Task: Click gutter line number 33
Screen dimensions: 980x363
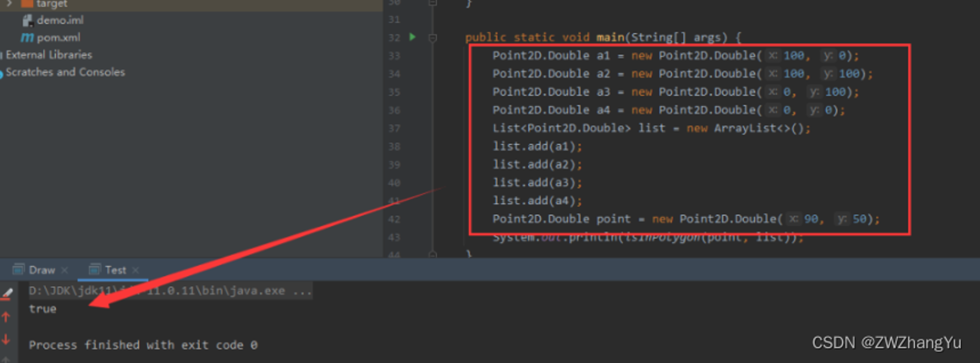Action: 394,55
